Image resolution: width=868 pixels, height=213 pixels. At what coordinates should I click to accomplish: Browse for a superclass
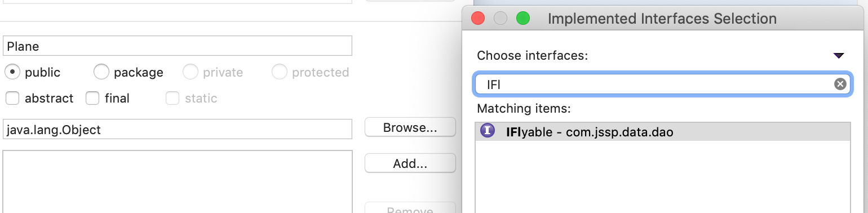410,128
